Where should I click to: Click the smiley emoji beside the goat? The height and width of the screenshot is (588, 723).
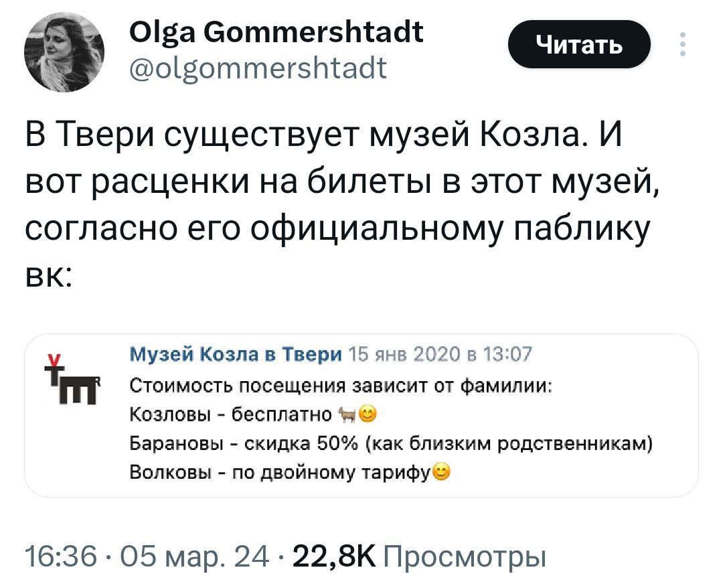pos(367,414)
